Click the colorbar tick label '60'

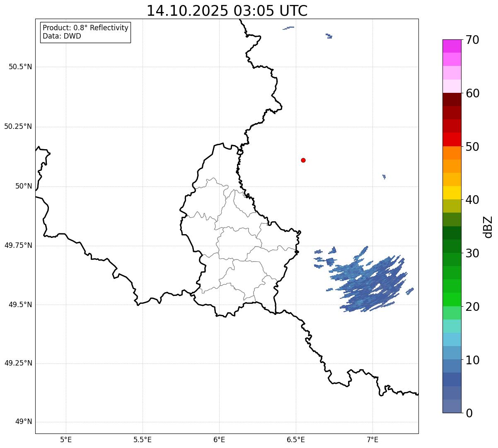click(x=472, y=93)
